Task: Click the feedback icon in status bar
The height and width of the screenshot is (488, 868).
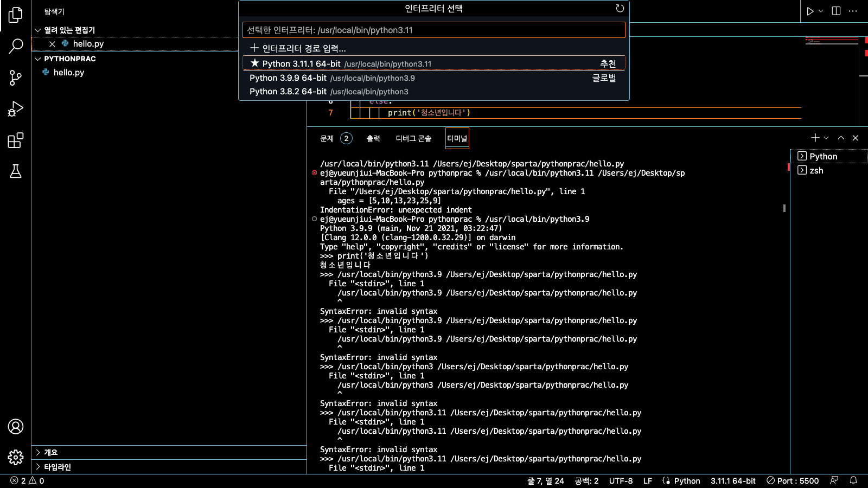Action: 834,480
